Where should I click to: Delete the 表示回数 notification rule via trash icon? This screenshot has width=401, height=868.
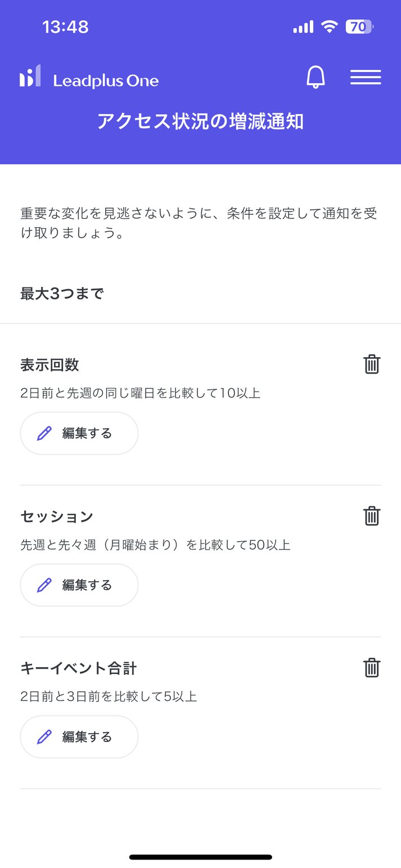click(x=371, y=365)
